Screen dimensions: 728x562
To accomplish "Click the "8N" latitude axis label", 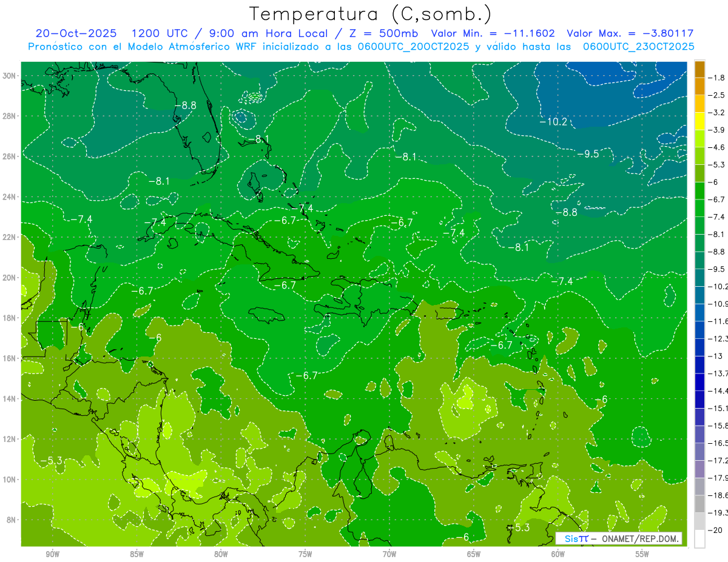I will tap(12, 520).
